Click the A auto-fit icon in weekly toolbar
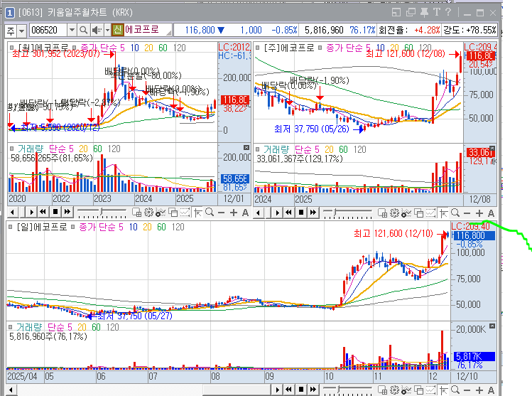The width and height of the screenshot is (532, 396). click(x=491, y=213)
